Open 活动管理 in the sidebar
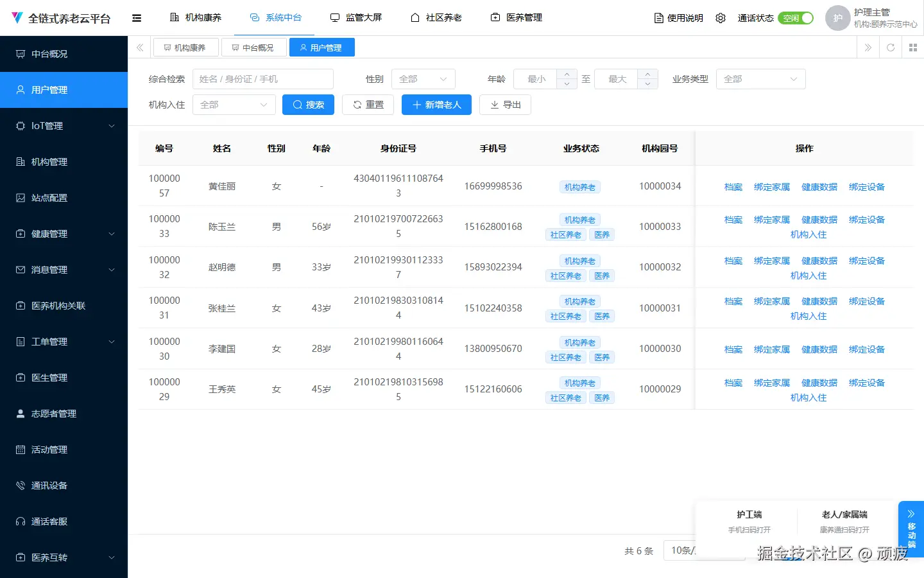Screen dimensions: 924x578 64,450
